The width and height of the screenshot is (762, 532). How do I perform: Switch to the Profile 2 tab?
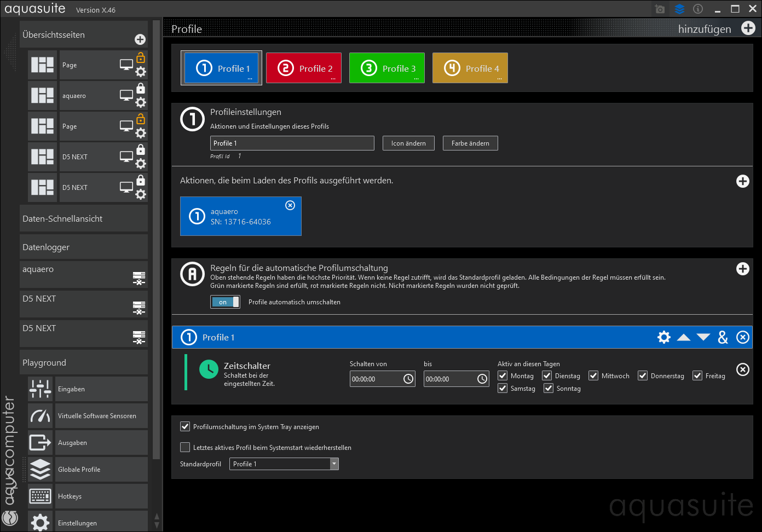(x=304, y=68)
